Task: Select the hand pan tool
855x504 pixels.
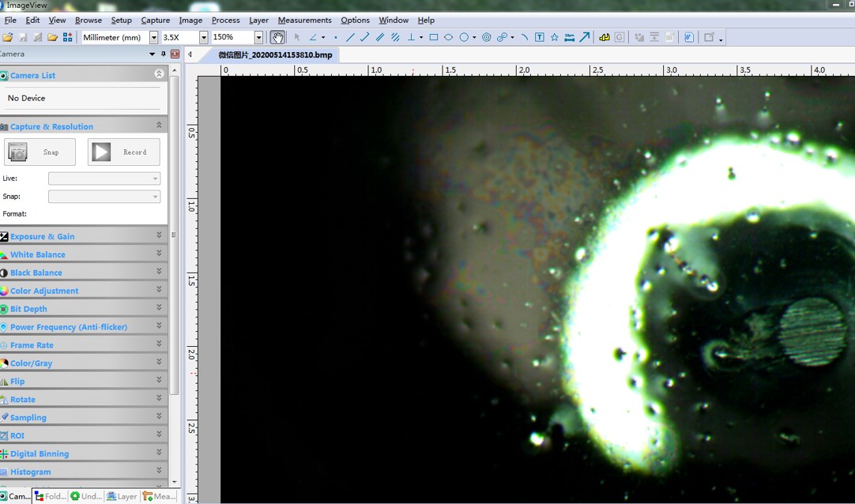Action: (277, 37)
